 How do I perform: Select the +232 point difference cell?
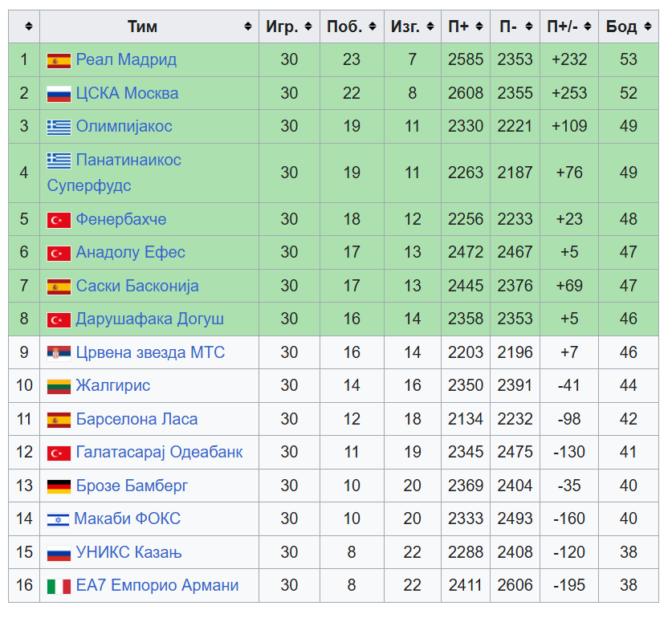click(x=569, y=59)
